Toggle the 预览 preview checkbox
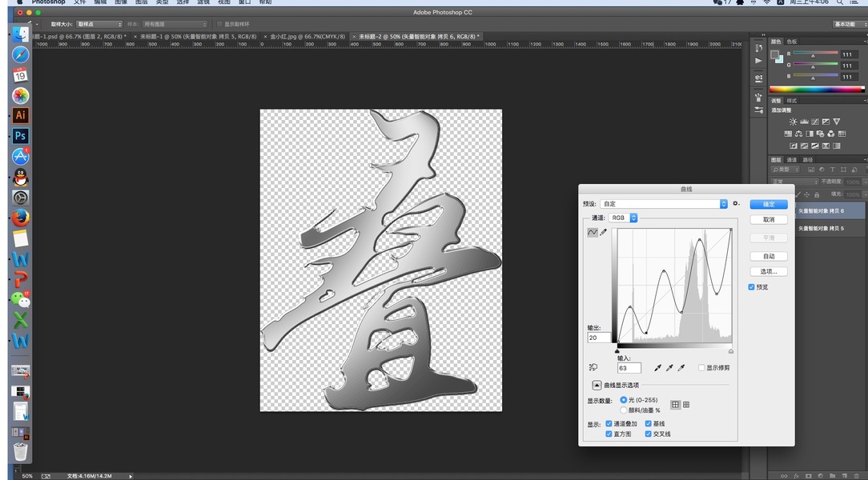868x480 pixels. (751, 287)
